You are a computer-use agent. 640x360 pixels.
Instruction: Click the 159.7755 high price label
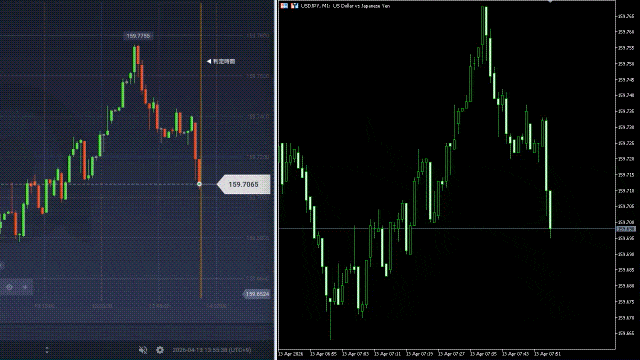(138, 36)
